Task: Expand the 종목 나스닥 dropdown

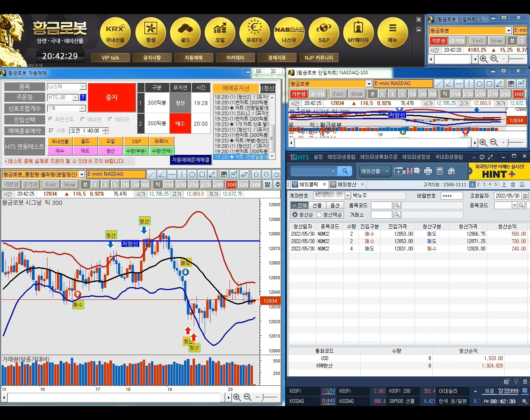Action: click(x=82, y=87)
